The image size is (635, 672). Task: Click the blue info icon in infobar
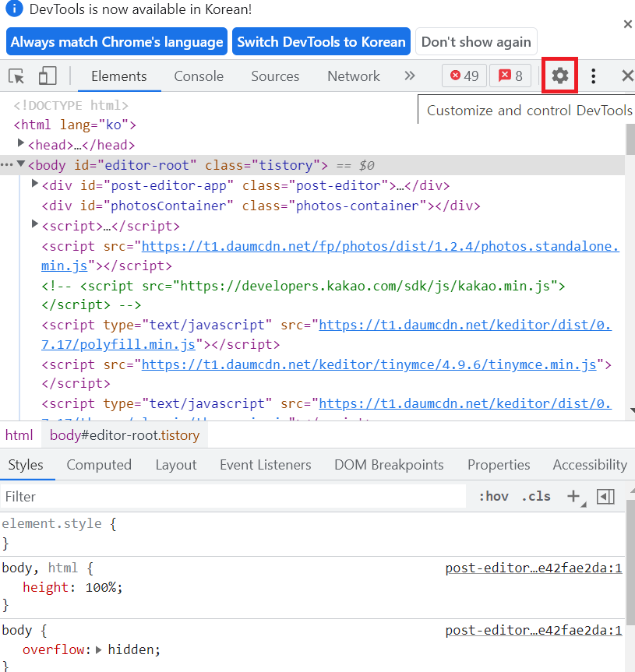pos(14,9)
